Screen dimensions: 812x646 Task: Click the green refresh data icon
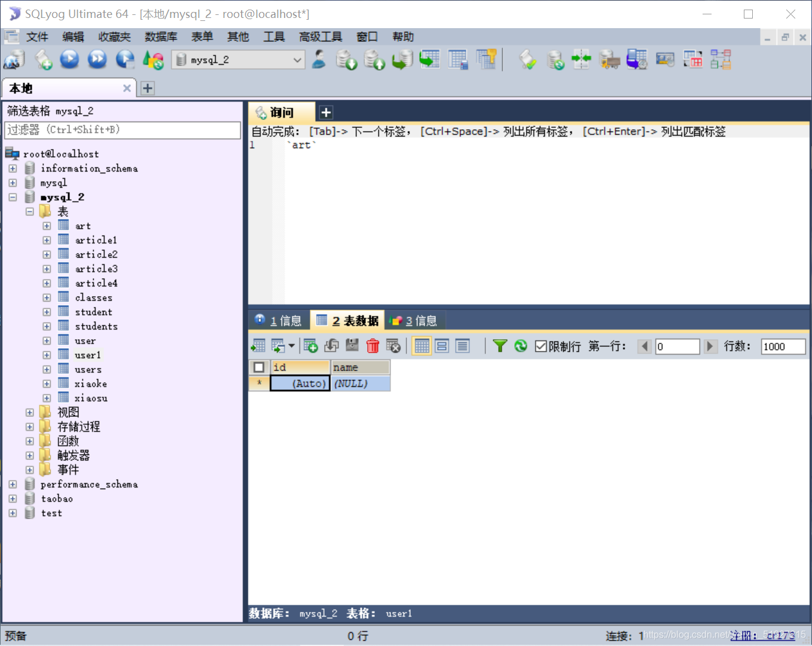pyautogui.click(x=521, y=346)
